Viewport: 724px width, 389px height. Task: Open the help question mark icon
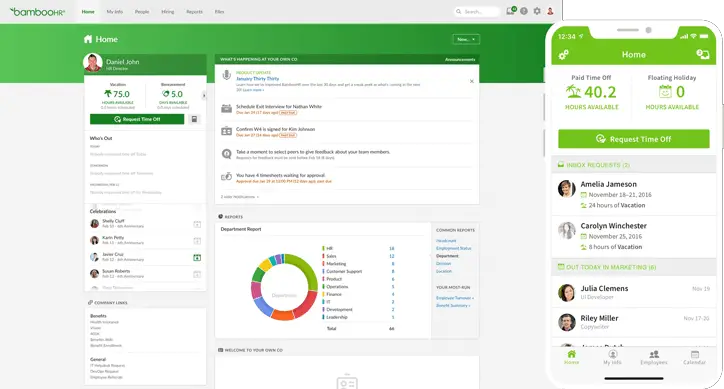[x=524, y=11]
